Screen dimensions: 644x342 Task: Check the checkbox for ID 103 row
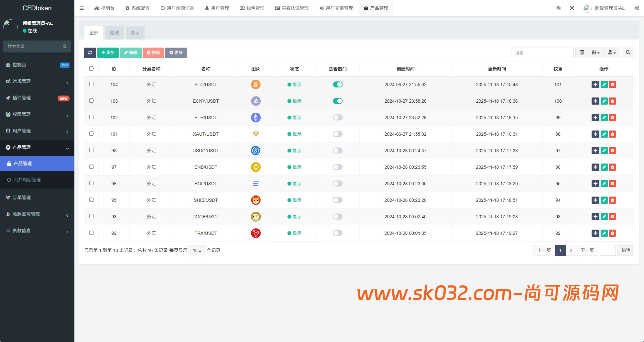coord(91,100)
